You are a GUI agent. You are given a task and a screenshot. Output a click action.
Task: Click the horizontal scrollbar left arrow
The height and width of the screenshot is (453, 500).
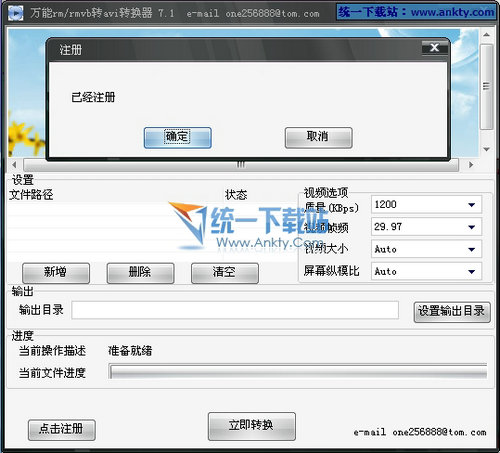(x=14, y=165)
